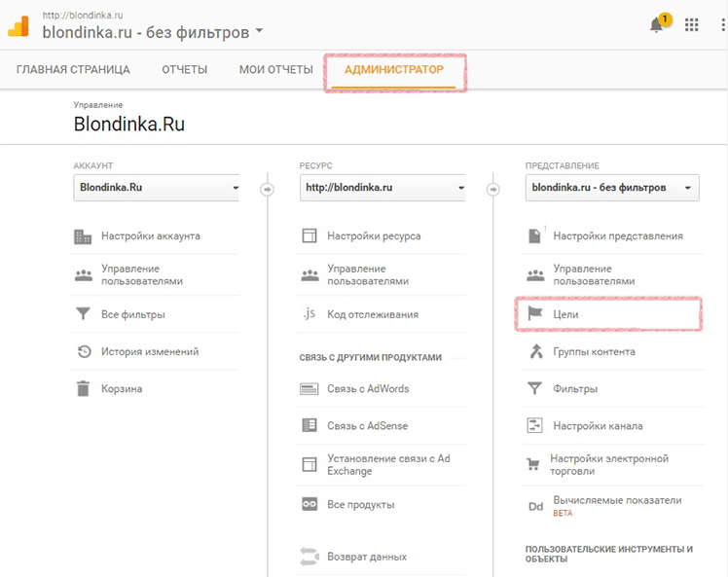Open Управление пользователями under Resource
The image size is (728, 577).
click(x=368, y=274)
